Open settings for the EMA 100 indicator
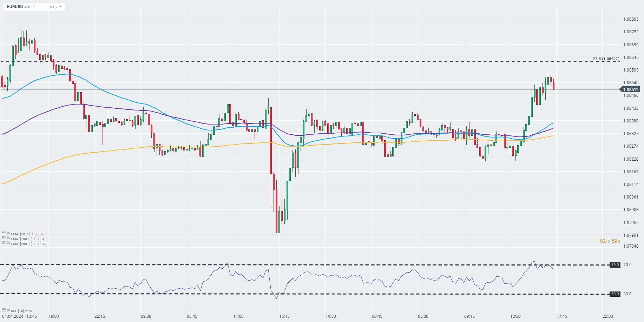This screenshot has height=322, width=644. click(x=4, y=238)
